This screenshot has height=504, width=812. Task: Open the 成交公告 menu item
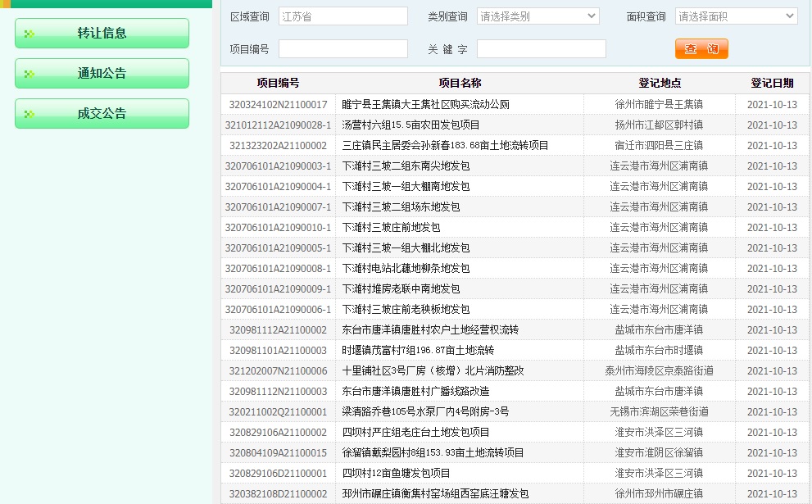point(102,114)
